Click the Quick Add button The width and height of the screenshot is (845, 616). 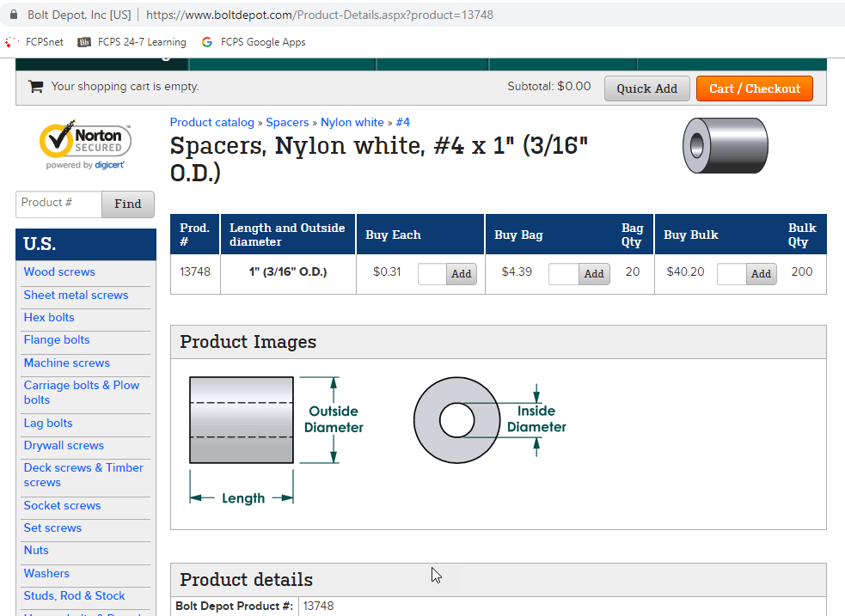pyautogui.click(x=646, y=88)
